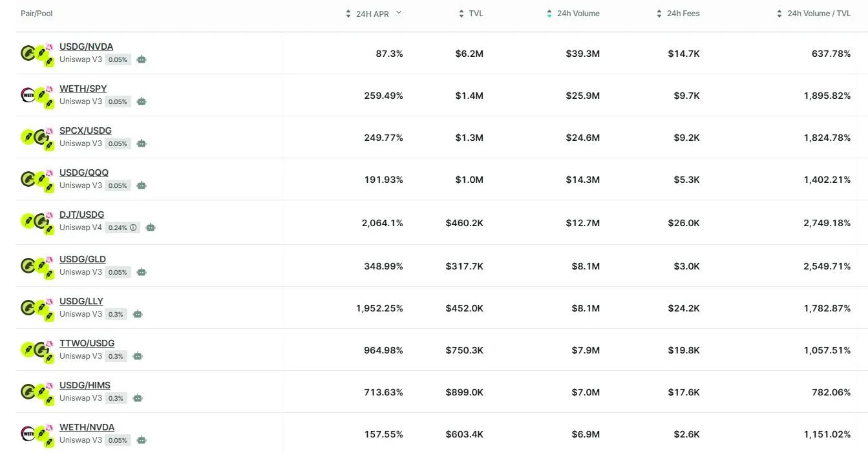868x453 pixels.
Task: Click the 964.98% APR value
Action: pos(384,350)
